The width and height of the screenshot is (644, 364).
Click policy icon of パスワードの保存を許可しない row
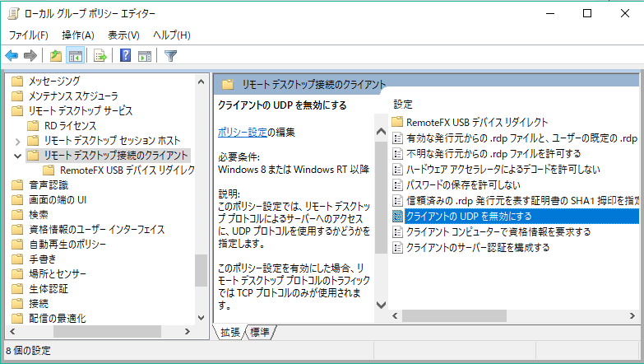click(397, 184)
